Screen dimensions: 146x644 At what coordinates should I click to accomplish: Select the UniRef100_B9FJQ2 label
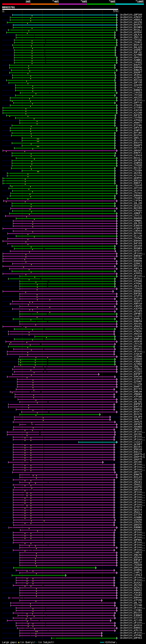(131, 52)
